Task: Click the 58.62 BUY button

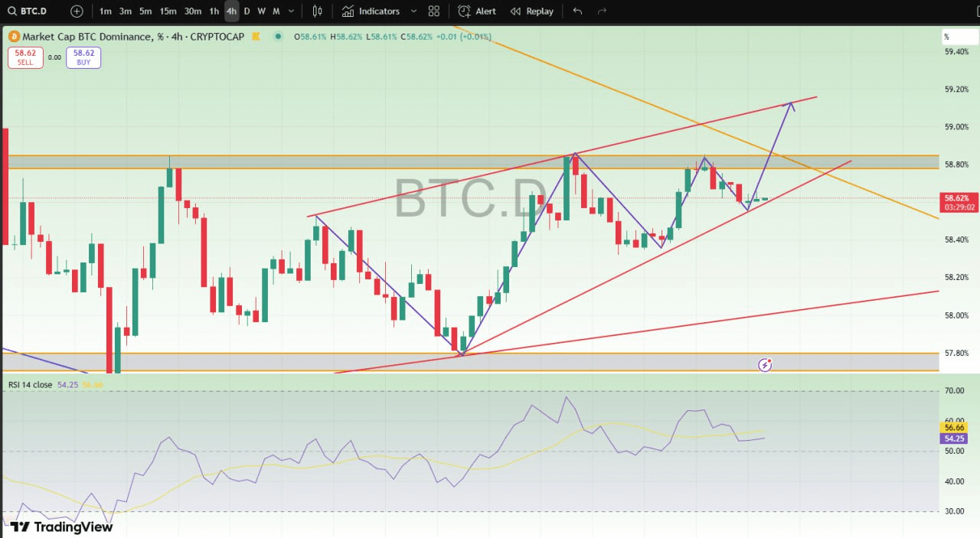Action: pos(83,57)
